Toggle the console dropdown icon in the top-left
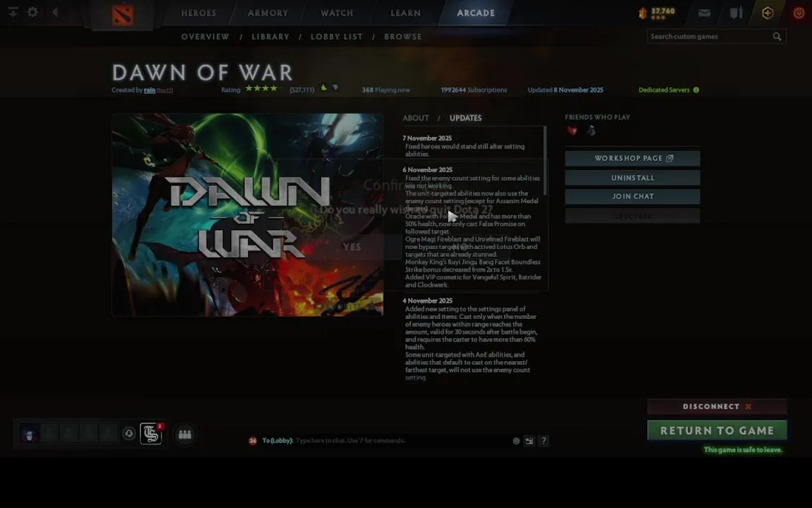 click(x=13, y=11)
